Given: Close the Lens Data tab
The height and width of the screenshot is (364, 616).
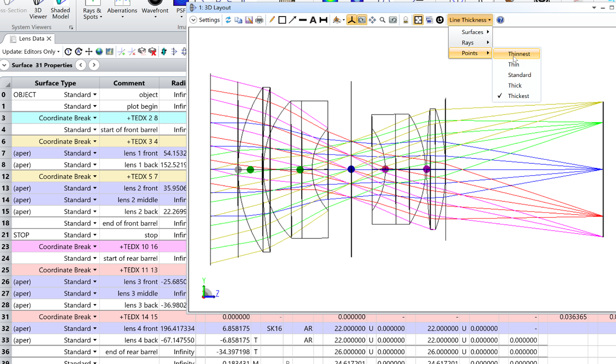Looking at the screenshot, I should pyautogui.click(x=49, y=39).
